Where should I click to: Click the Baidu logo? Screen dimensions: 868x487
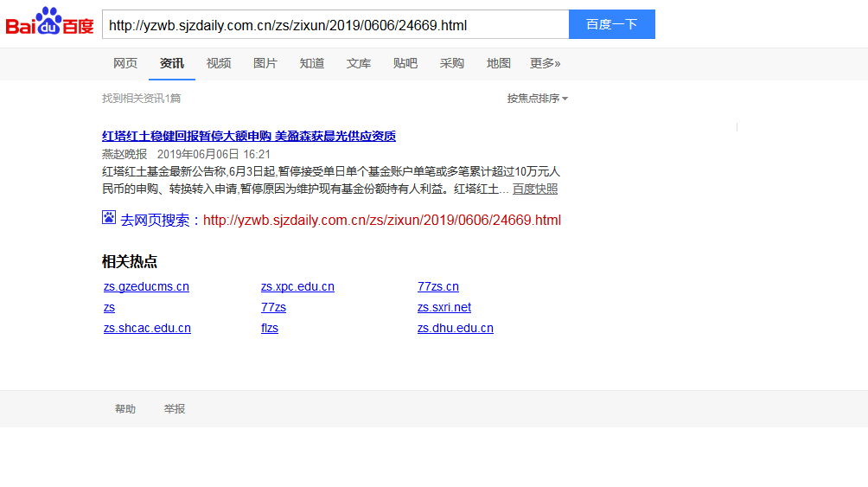(x=49, y=22)
